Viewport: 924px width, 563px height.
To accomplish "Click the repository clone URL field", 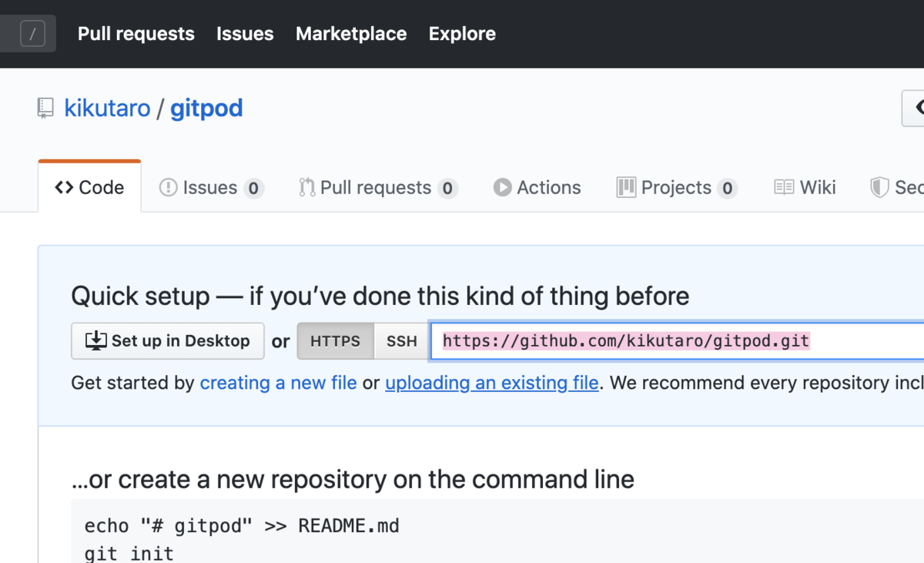I will 677,340.
